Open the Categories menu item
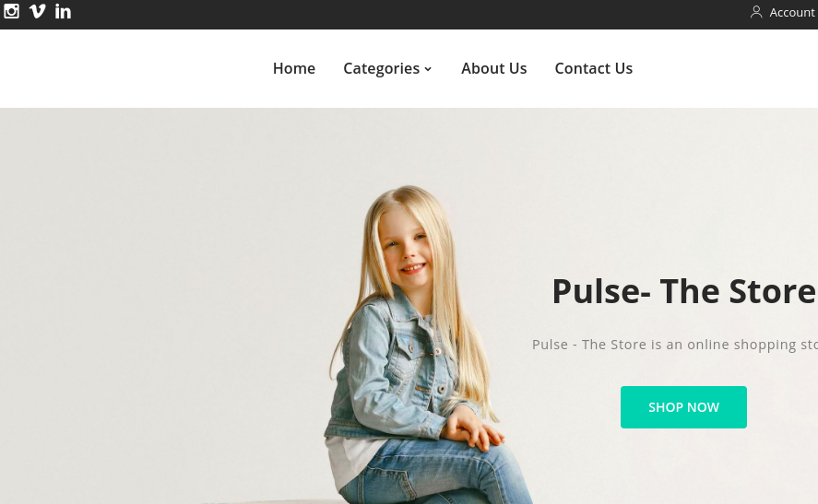The image size is (818, 504). (x=382, y=68)
